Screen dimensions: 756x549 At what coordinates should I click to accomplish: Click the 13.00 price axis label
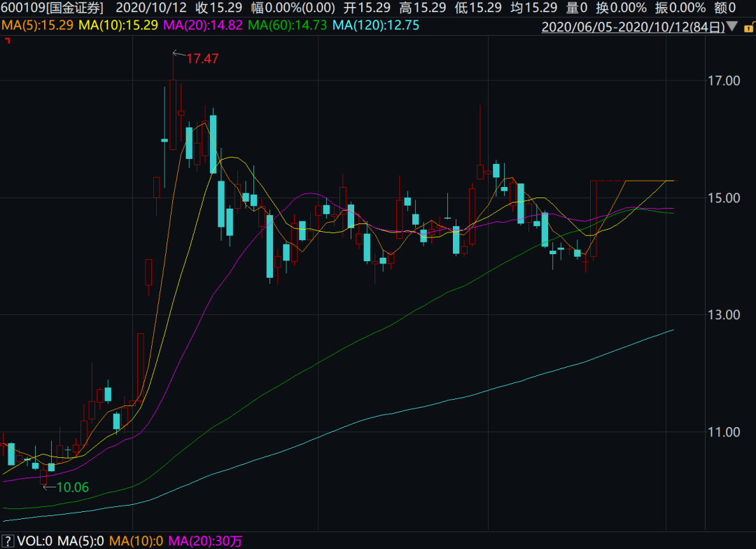[x=723, y=314]
